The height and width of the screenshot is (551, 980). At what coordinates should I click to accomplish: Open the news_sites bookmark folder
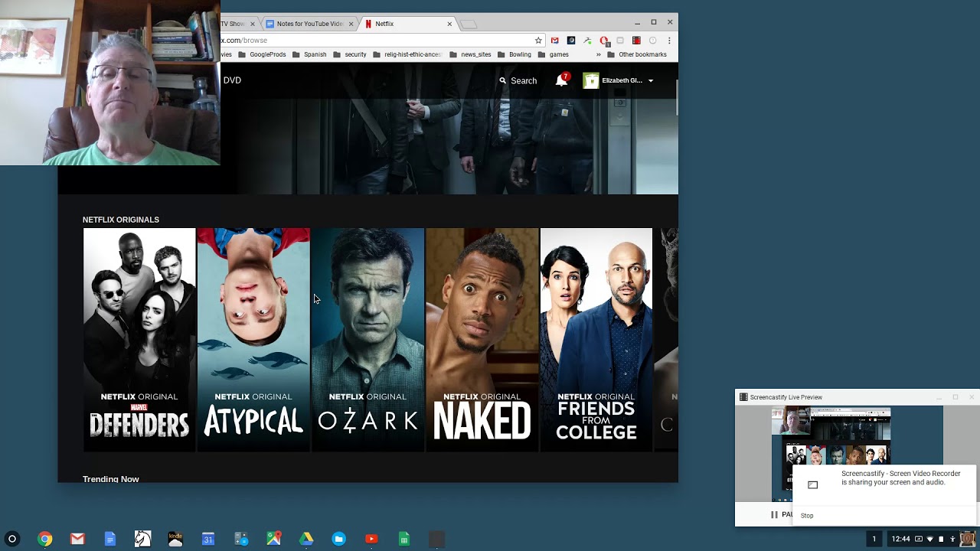pyautogui.click(x=470, y=54)
